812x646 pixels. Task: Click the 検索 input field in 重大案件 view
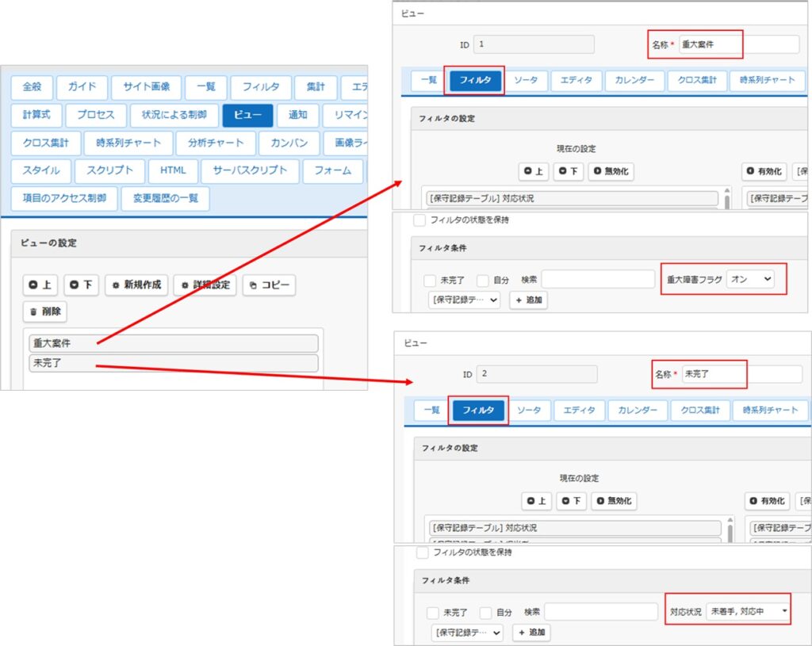pyautogui.click(x=598, y=280)
